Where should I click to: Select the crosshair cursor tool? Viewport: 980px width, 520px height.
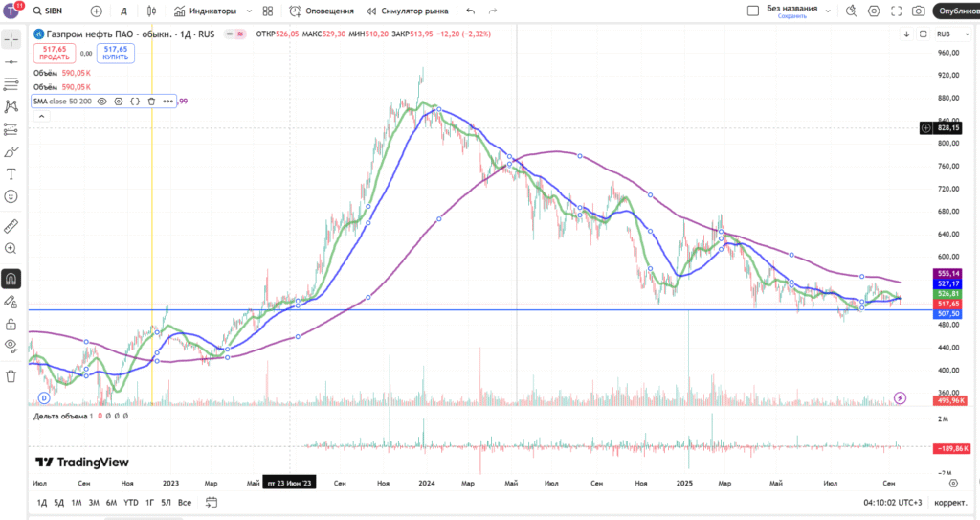click(11, 39)
